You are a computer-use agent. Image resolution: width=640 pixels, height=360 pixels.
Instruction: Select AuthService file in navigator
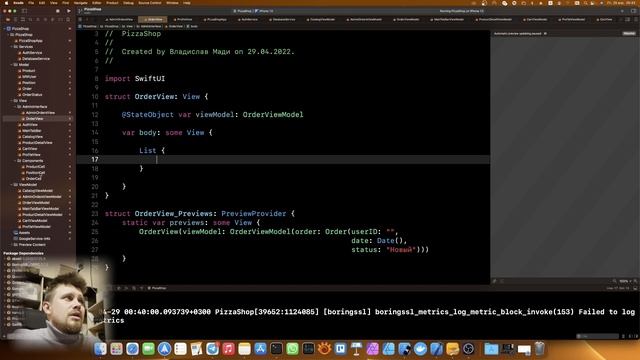[32, 53]
